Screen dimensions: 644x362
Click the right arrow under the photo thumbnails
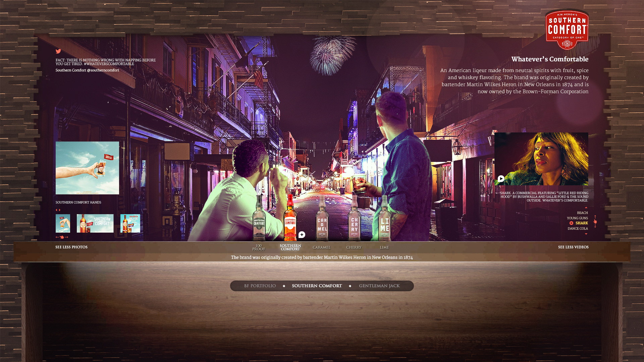(x=66, y=237)
